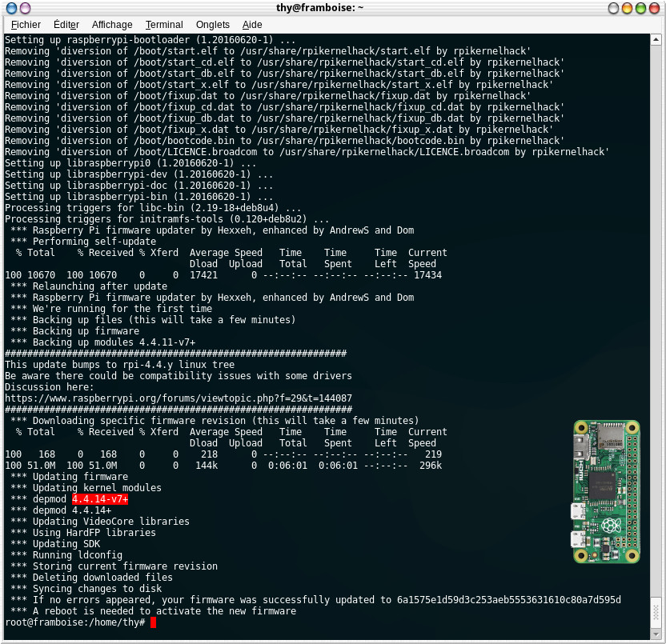Close the terminal with the red button

pos(656,8)
